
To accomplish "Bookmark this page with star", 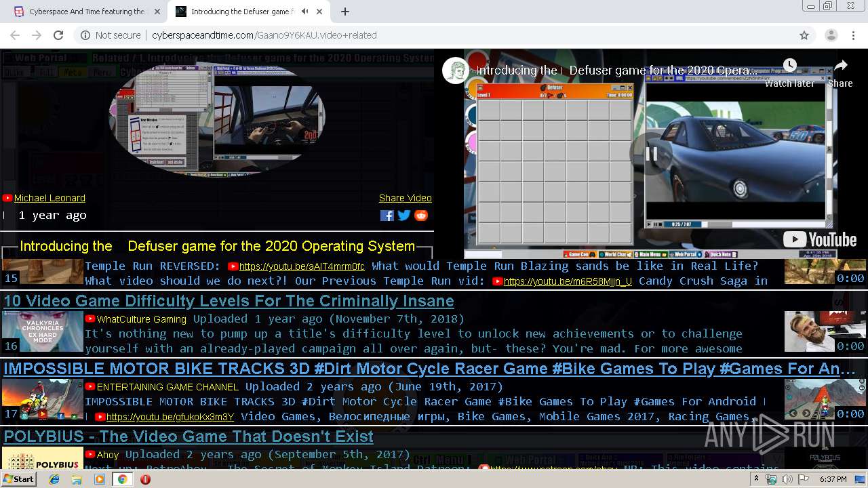I will point(804,35).
